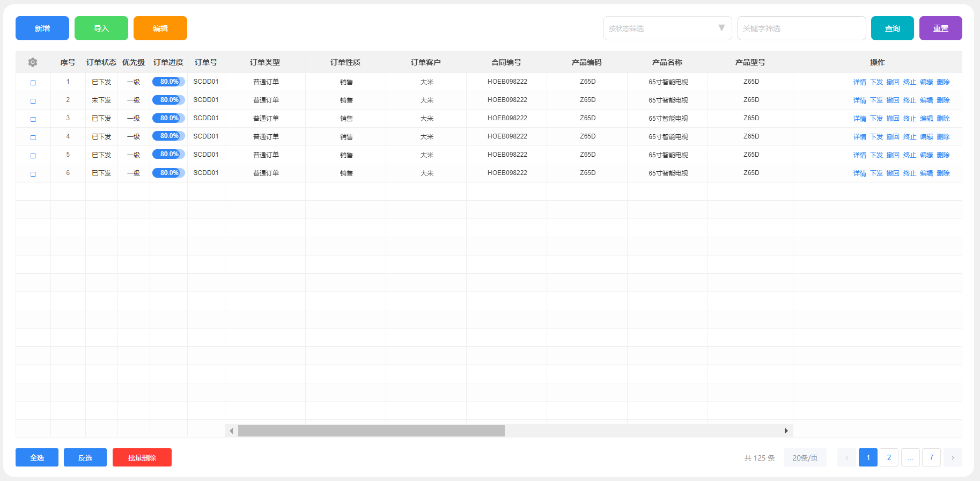Screen dimensions: 980x481
Task: Click the blue 新增 button
Action: click(42, 28)
